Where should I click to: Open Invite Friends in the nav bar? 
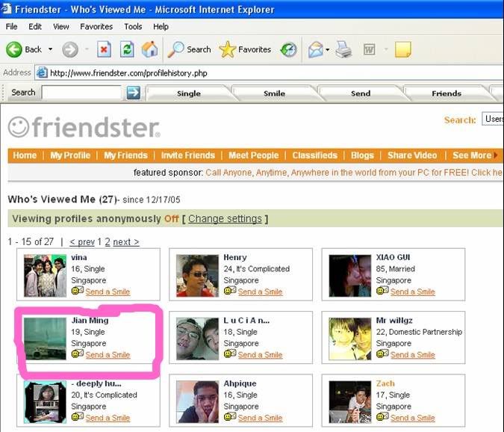pyautogui.click(x=187, y=155)
